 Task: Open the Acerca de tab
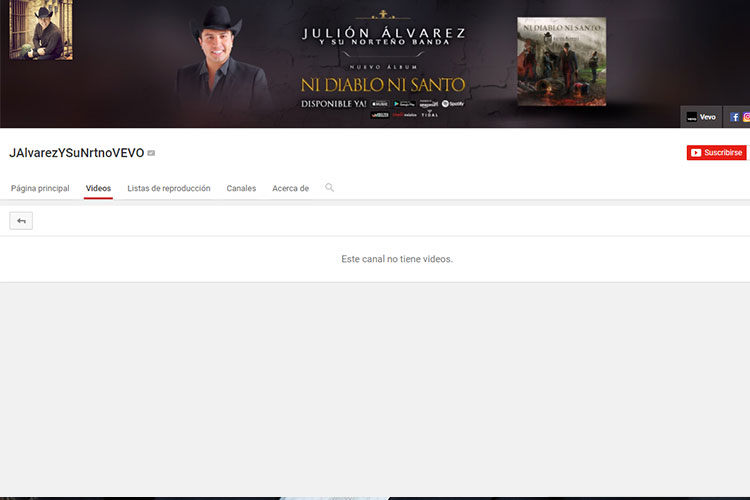(x=290, y=188)
